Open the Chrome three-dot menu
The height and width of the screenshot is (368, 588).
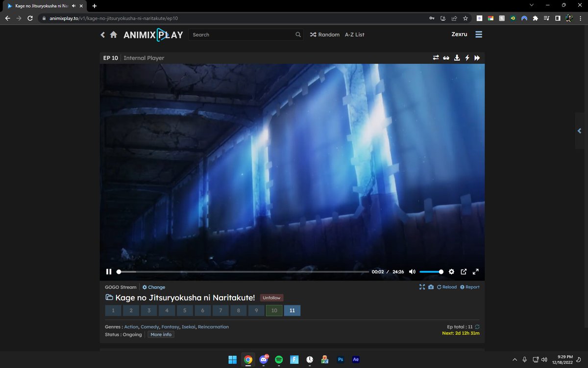click(x=581, y=18)
